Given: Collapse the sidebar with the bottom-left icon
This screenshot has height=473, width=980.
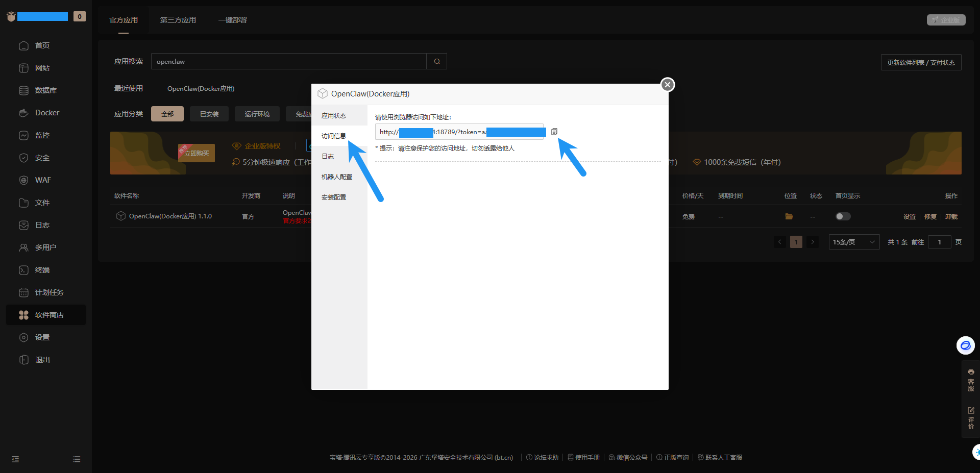Looking at the screenshot, I should pyautogui.click(x=15, y=459).
